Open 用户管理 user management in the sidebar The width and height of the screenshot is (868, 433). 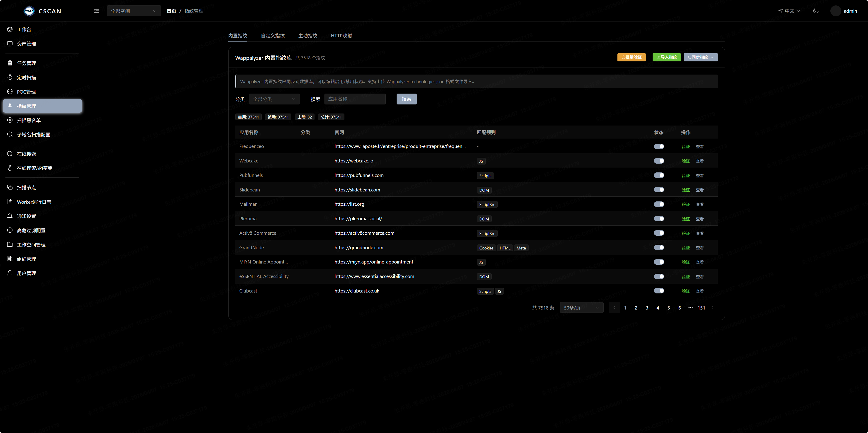tap(42, 273)
